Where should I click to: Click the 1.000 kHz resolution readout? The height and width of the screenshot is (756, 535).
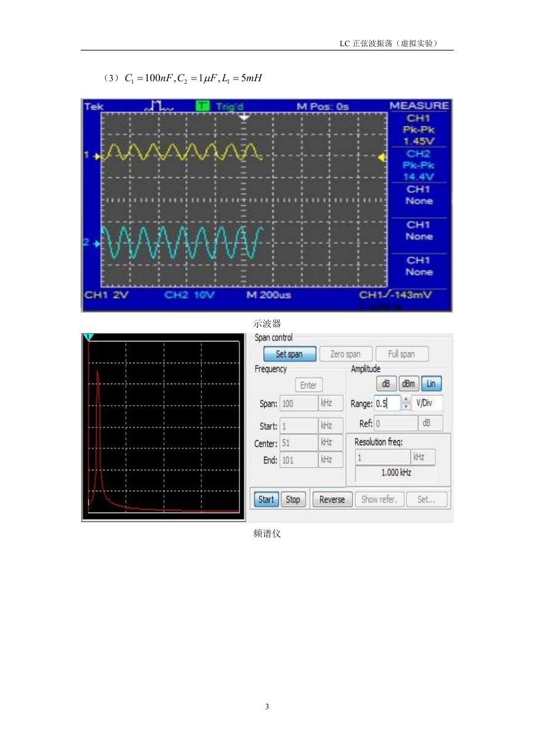coord(395,473)
